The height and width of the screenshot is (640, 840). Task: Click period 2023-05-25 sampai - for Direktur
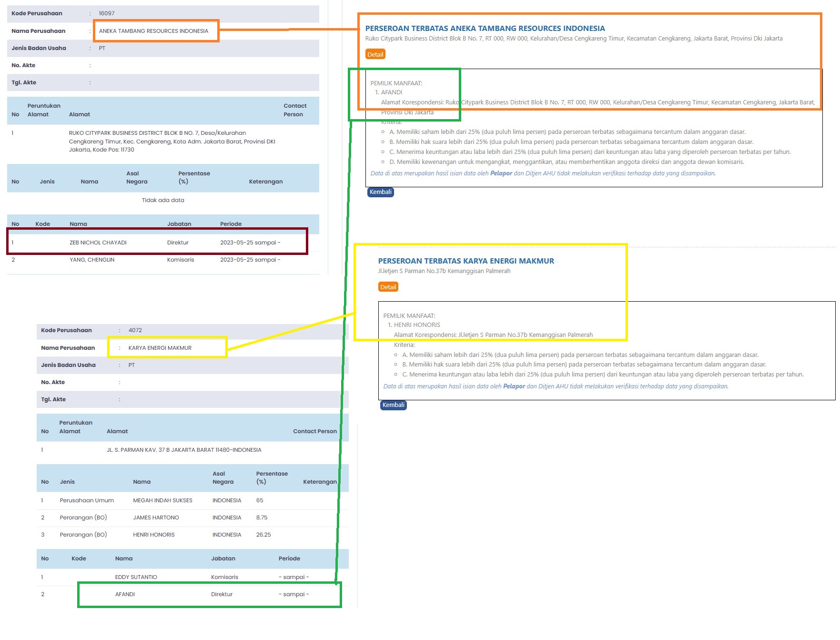pyautogui.click(x=250, y=243)
